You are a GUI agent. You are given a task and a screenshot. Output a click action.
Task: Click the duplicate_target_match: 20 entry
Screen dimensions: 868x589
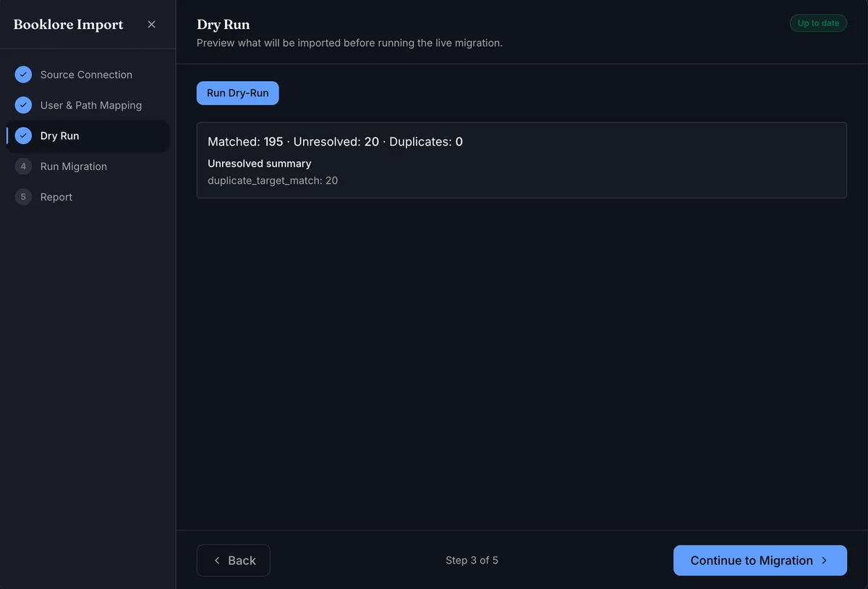273,180
